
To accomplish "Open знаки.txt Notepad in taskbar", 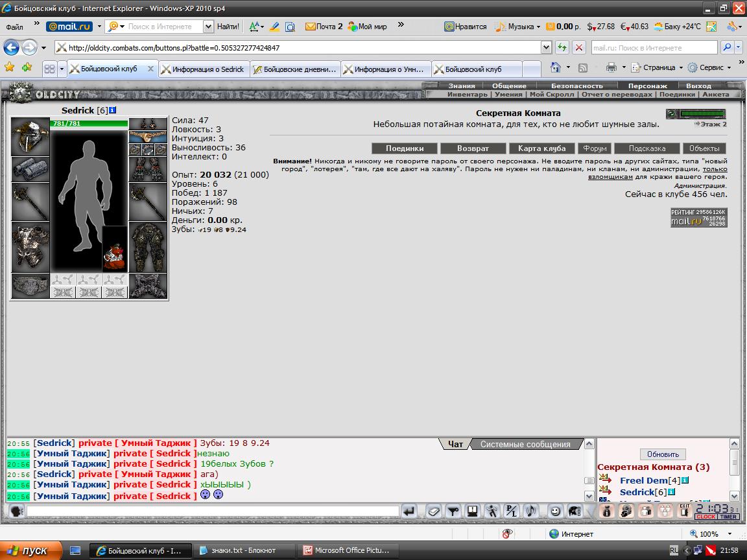I will click(x=243, y=550).
